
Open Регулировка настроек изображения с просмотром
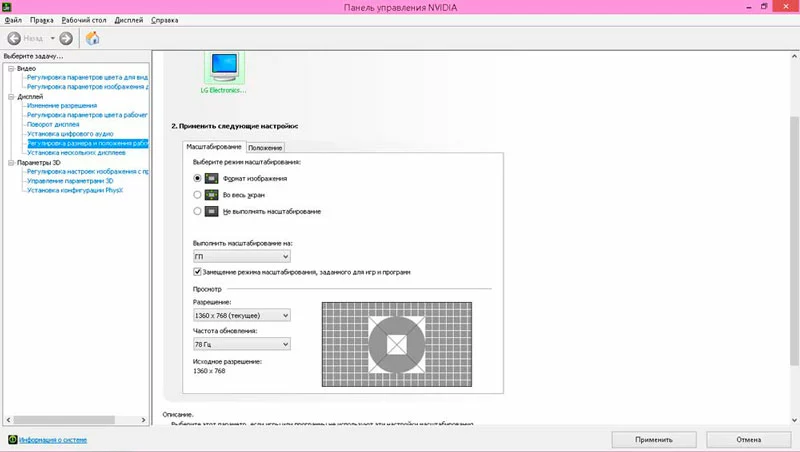pyautogui.click(x=87, y=172)
